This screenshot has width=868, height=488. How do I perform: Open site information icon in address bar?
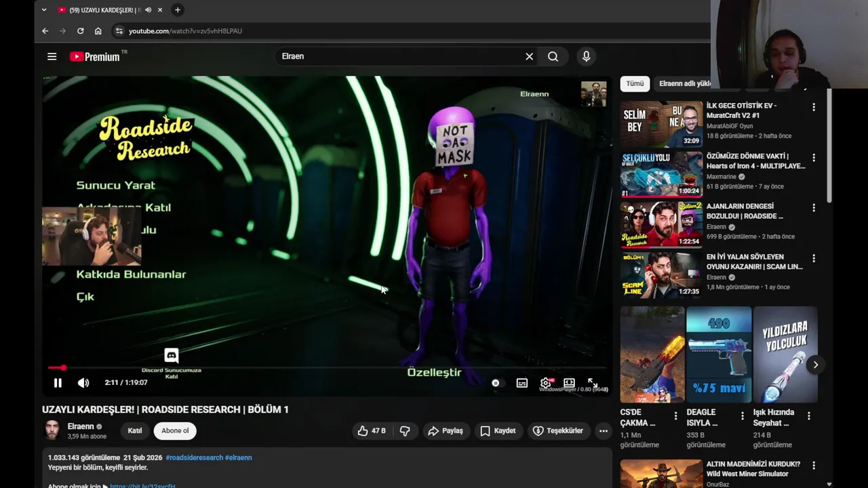(119, 31)
